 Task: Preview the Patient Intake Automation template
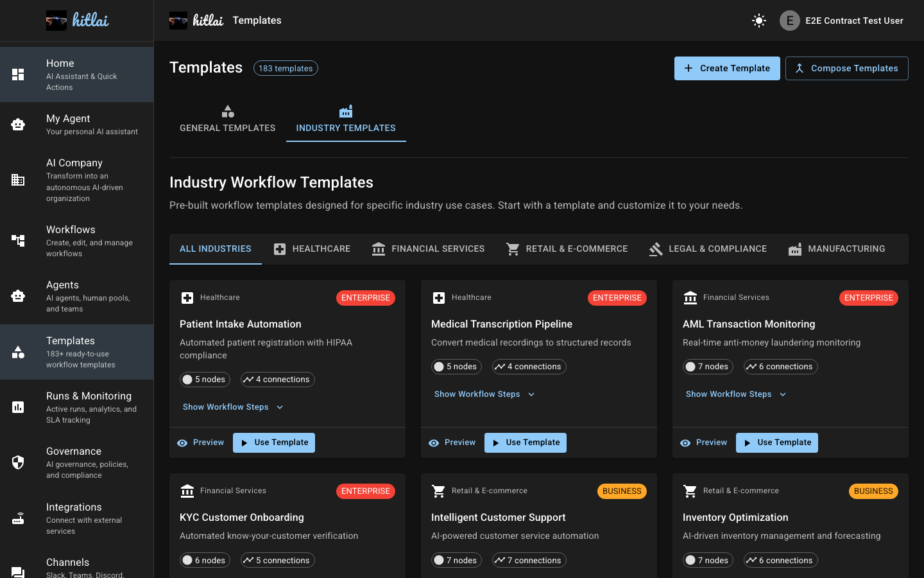coord(200,442)
